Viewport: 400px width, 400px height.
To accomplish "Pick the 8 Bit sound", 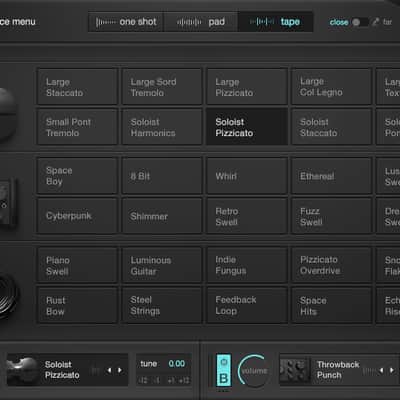I will (x=162, y=176).
